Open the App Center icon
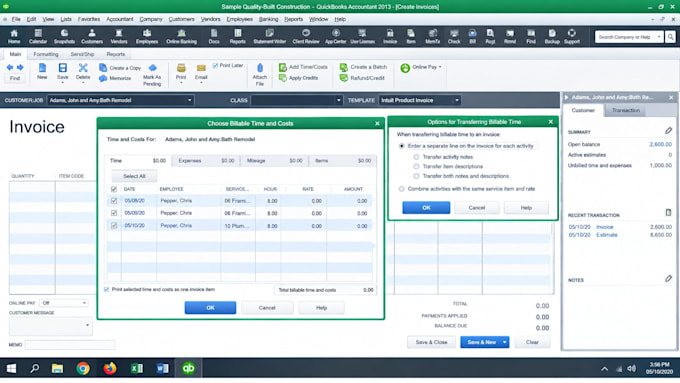Screen dimensions: 680x383 click(x=336, y=36)
